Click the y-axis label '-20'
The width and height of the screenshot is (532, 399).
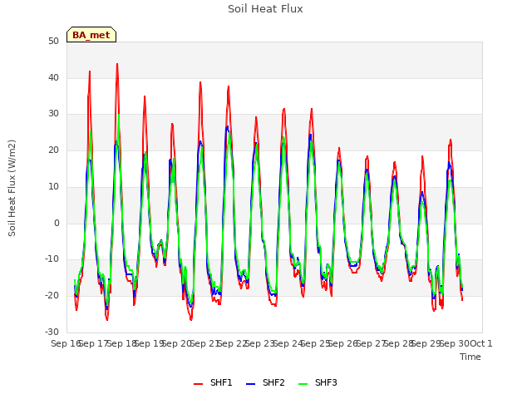pos(52,296)
